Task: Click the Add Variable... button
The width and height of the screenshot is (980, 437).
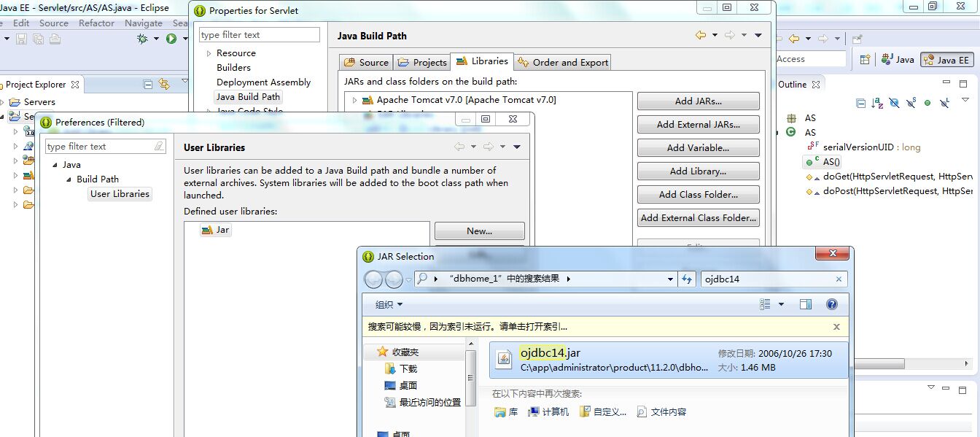Action: 698,148
